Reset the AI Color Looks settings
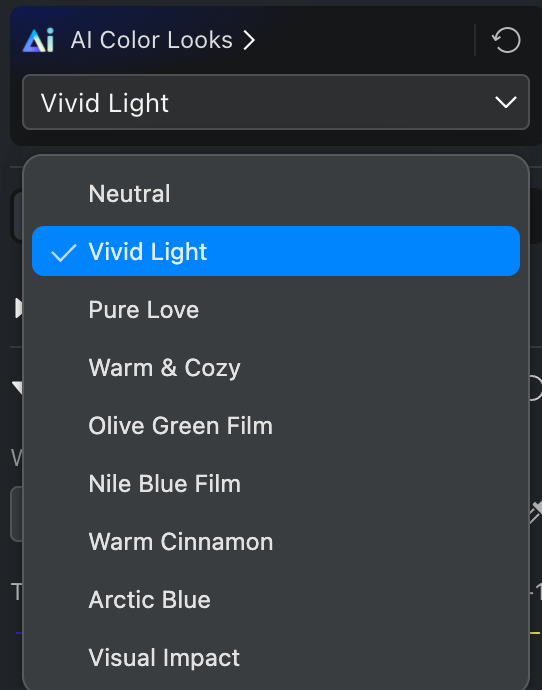The height and width of the screenshot is (690, 542). click(x=506, y=40)
